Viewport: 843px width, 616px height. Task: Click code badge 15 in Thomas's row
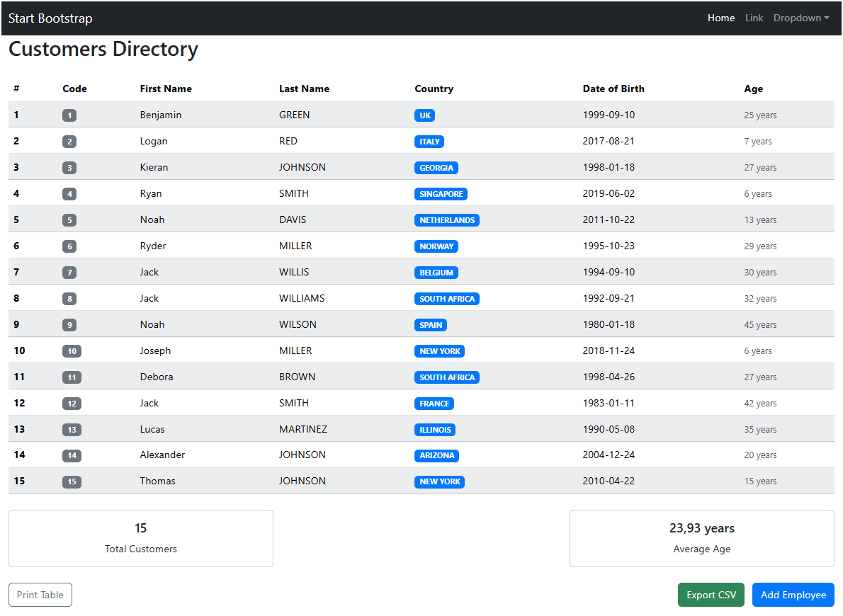[x=72, y=482]
